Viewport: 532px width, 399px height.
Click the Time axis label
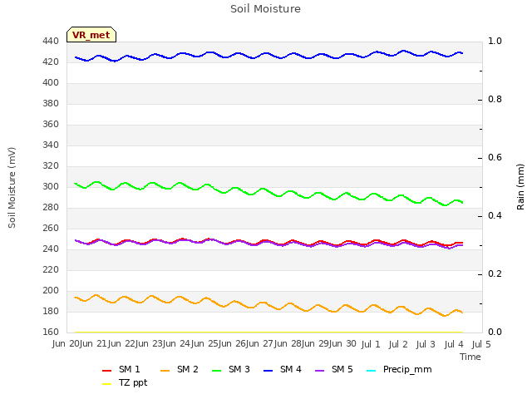pos(470,357)
